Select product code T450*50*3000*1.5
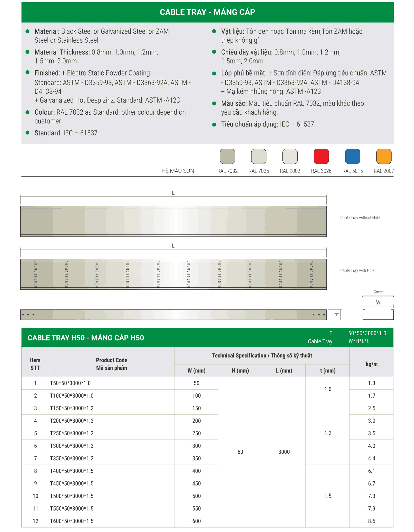The image size is (414, 532). point(72,483)
